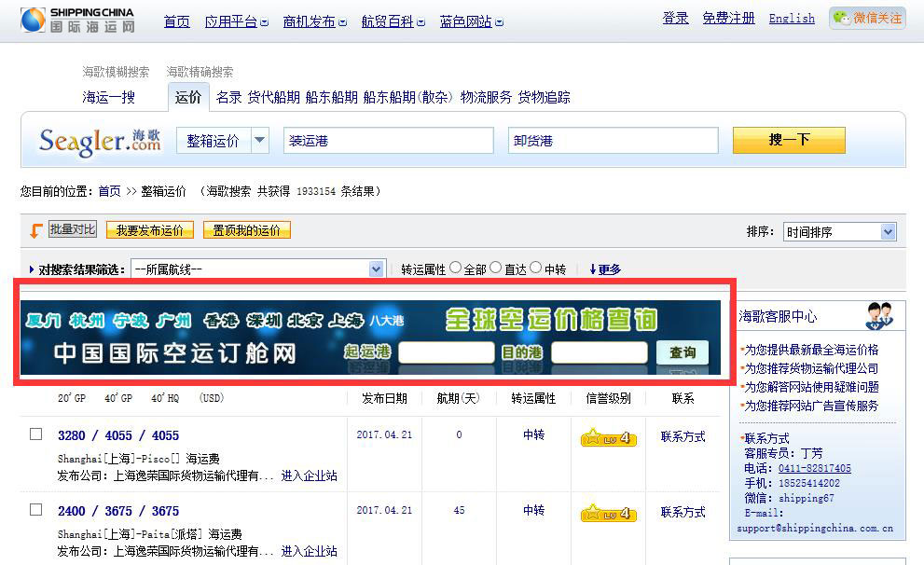924x565 pixels.
Task: Click the orange batch compare arrow icon
Action: point(36,231)
